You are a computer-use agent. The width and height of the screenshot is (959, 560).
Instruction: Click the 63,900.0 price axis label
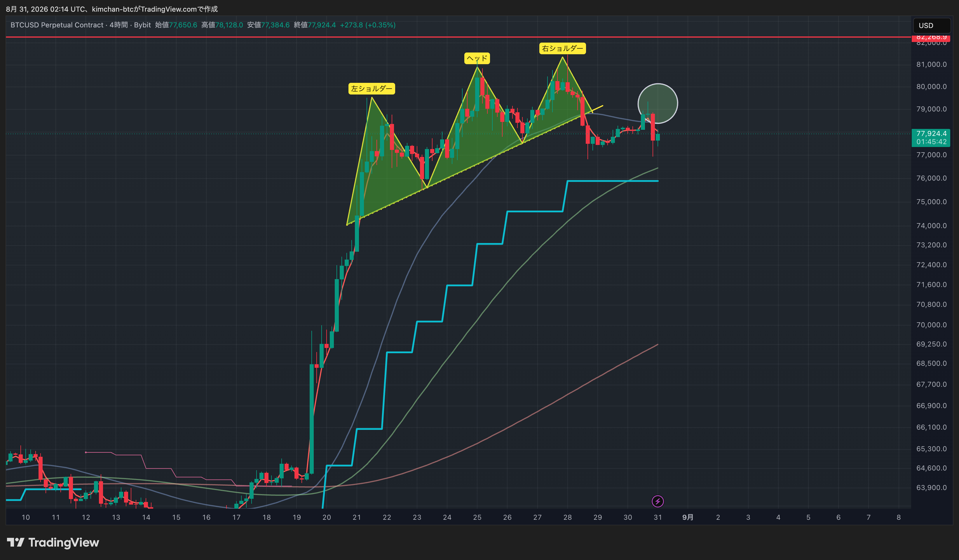coord(931,487)
